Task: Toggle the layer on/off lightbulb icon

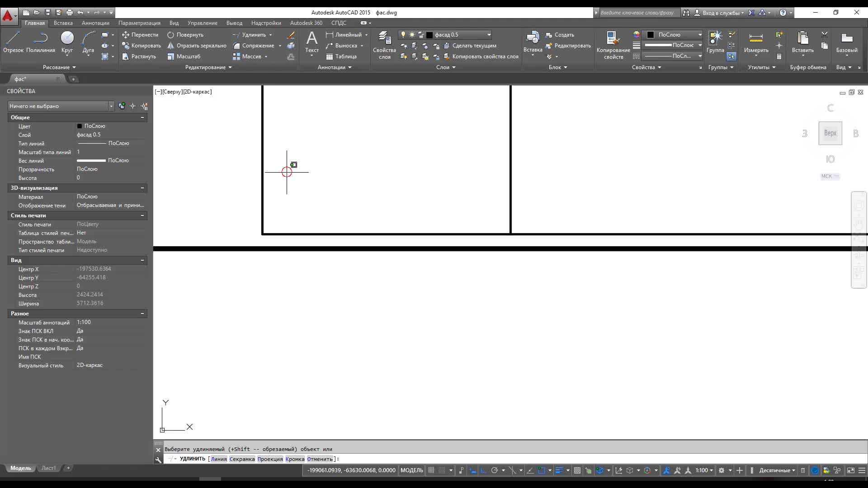Action: point(403,35)
